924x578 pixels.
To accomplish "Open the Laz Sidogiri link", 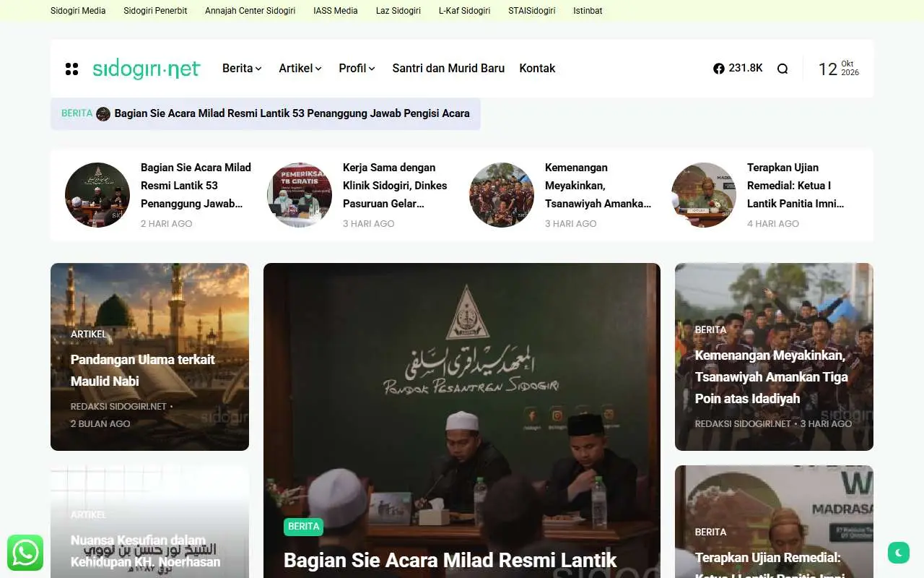I will [x=398, y=11].
